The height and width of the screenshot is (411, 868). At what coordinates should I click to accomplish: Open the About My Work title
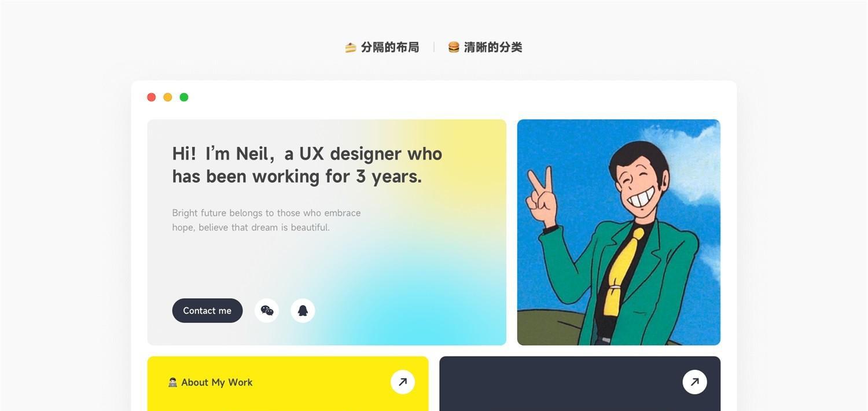[x=217, y=383]
